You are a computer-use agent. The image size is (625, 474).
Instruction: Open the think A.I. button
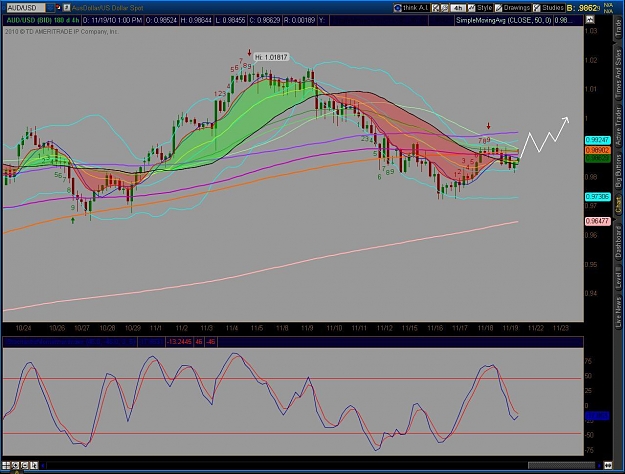tap(411, 8)
